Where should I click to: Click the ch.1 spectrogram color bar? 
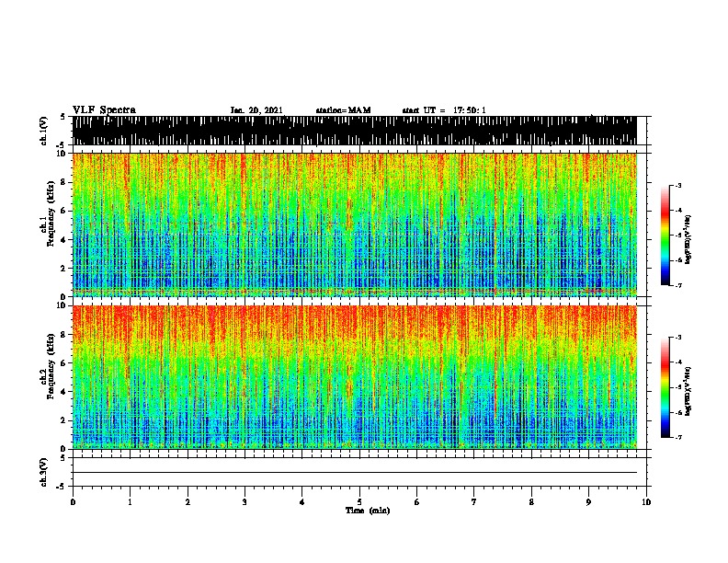665,236
